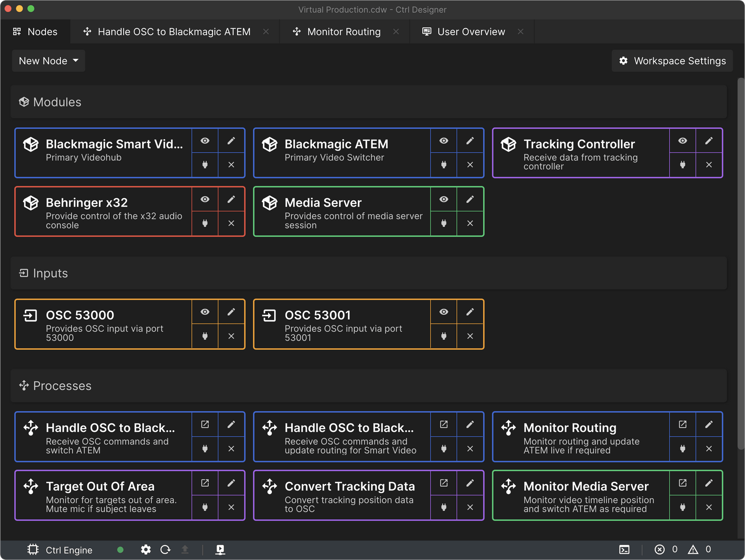Collapse the Processes section header
Viewport: 745px width, 560px height.
pyautogui.click(x=62, y=386)
